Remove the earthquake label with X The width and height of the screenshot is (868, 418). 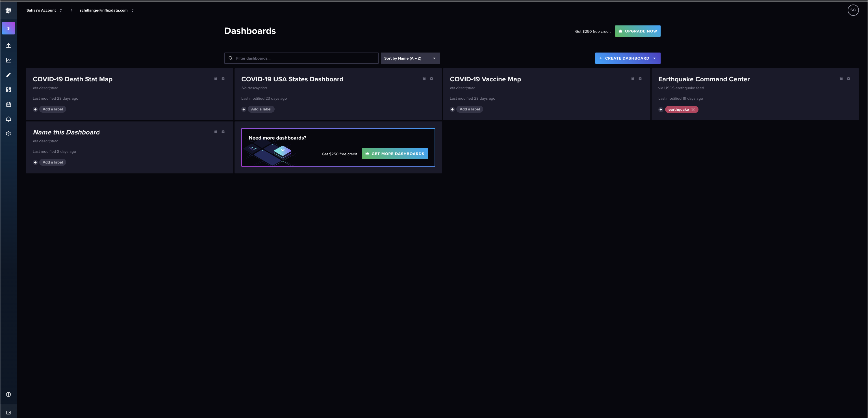click(693, 110)
